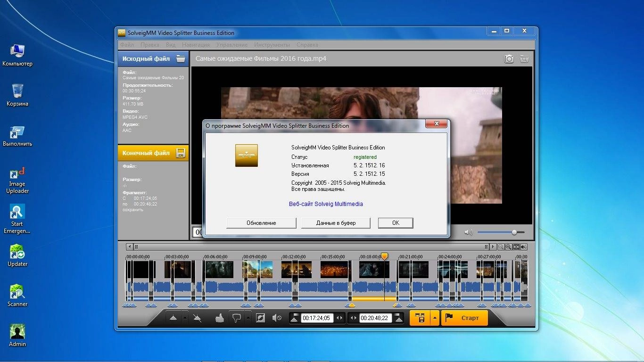Click timeline thumbnail at 00:15:00;00
The width and height of the screenshot is (644, 362).
point(336,270)
